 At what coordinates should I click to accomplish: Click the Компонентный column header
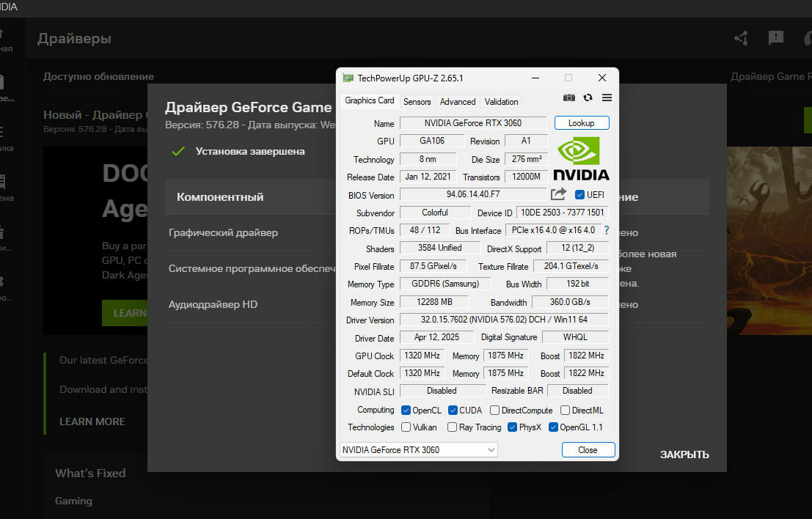tap(220, 196)
